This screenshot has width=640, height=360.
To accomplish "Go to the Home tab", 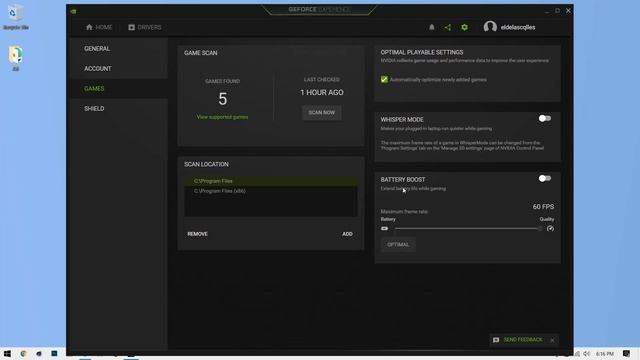I will click(x=99, y=27).
